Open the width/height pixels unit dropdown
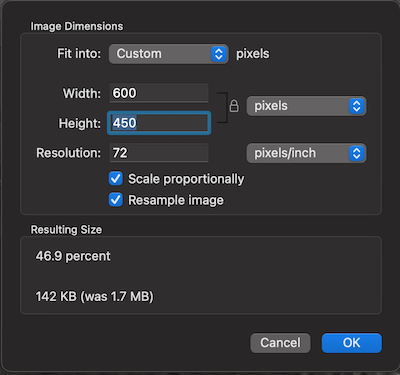This screenshot has width=400, height=375. point(306,106)
